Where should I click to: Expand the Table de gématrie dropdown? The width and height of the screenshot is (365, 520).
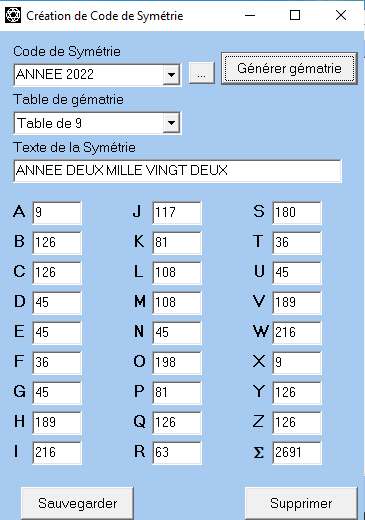(x=171, y=123)
